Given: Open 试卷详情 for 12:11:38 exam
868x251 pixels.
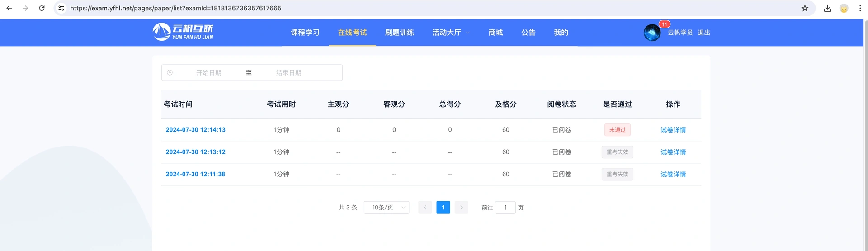Looking at the screenshot, I should pyautogui.click(x=673, y=174).
